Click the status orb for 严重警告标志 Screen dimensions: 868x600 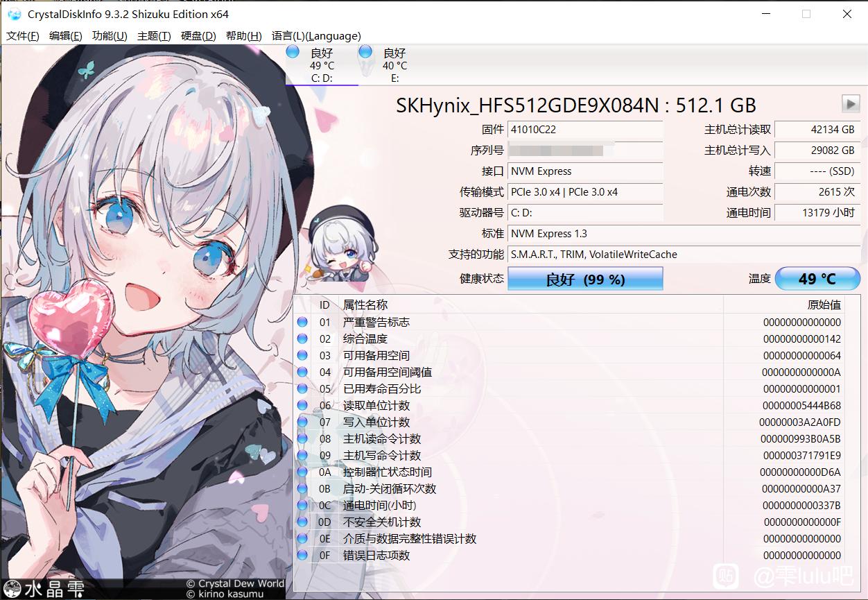point(302,322)
